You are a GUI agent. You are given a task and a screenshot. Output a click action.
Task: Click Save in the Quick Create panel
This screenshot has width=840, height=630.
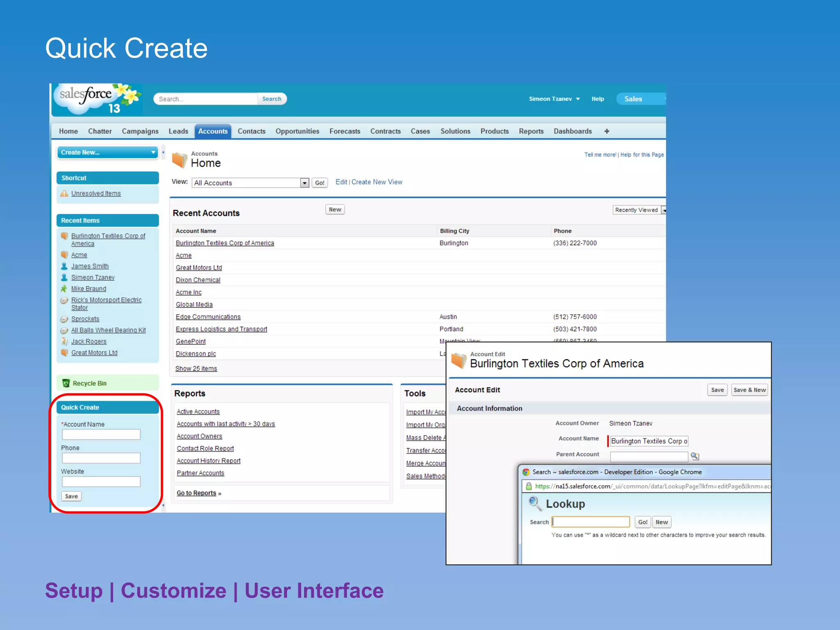[x=71, y=496]
